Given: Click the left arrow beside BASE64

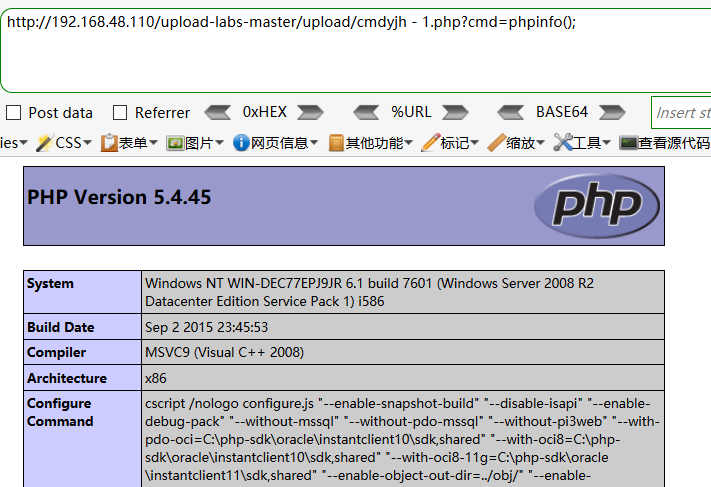Looking at the screenshot, I should 511,112.
